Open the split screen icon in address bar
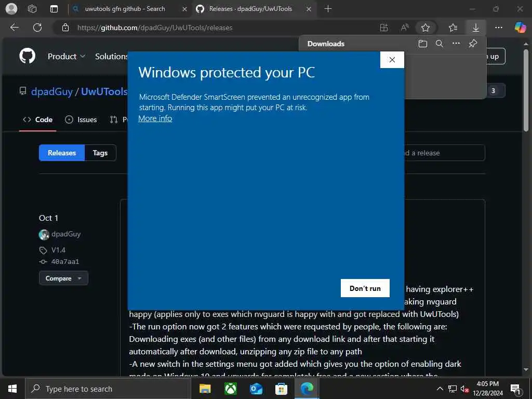532x399 pixels. pyautogui.click(x=384, y=28)
